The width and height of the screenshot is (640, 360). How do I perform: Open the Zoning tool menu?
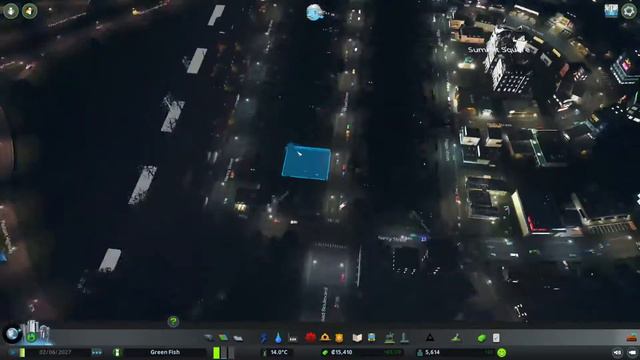(223, 338)
